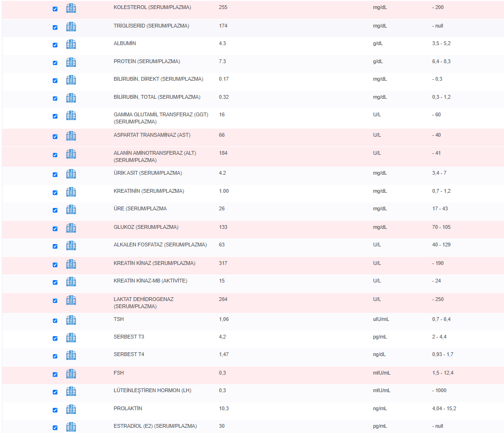This screenshot has width=504, height=433.
Task: Click the PROLAKTİN reference range 4,04 - 15,2
Action: [x=444, y=408]
